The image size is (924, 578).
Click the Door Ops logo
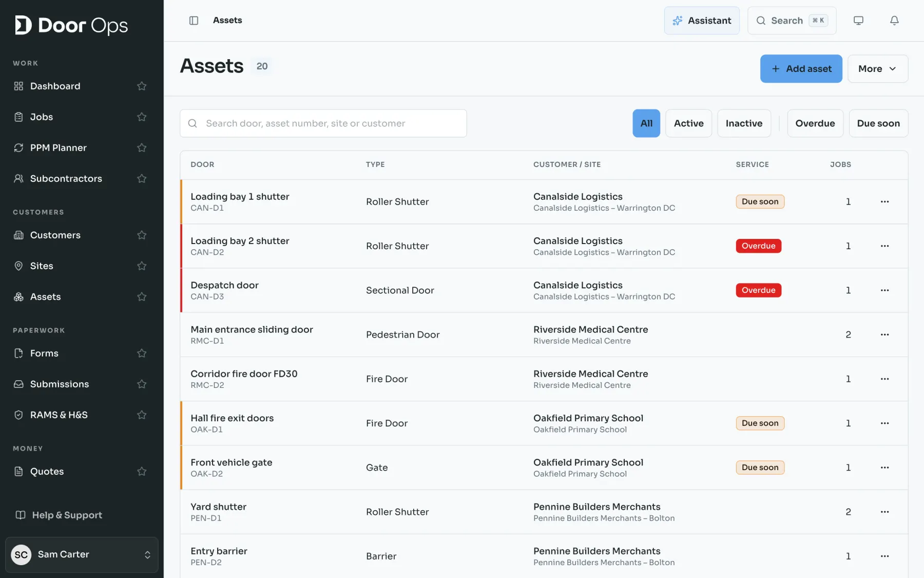coord(71,25)
